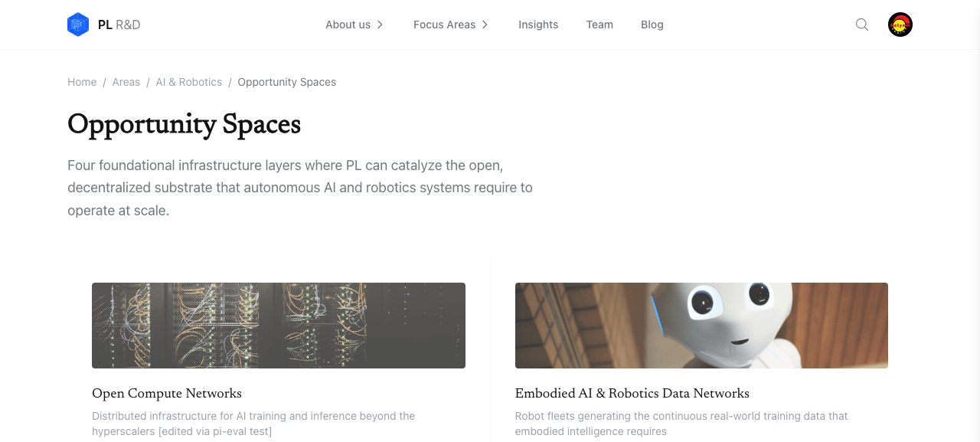Navigate to Home in the breadcrumb

point(82,82)
